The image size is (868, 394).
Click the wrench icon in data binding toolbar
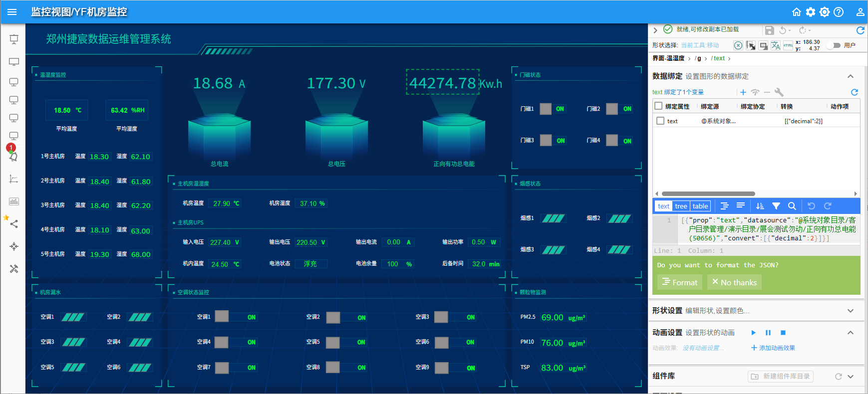pos(779,92)
